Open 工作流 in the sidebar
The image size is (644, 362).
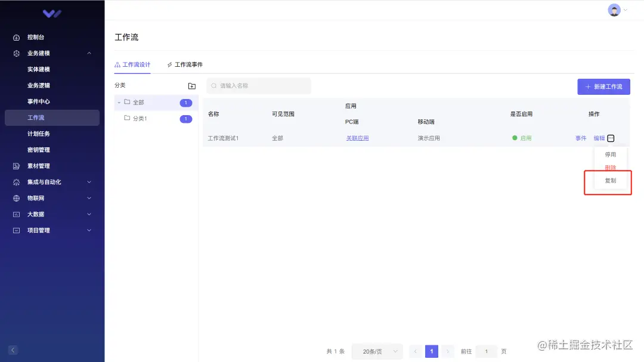[x=52, y=117]
